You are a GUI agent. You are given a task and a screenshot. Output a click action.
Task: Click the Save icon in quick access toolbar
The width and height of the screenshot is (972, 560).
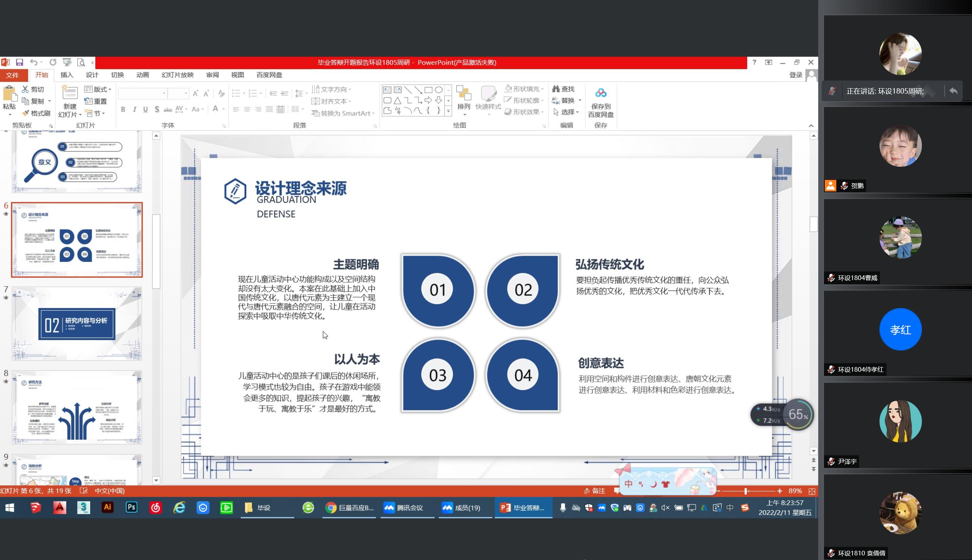click(19, 62)
